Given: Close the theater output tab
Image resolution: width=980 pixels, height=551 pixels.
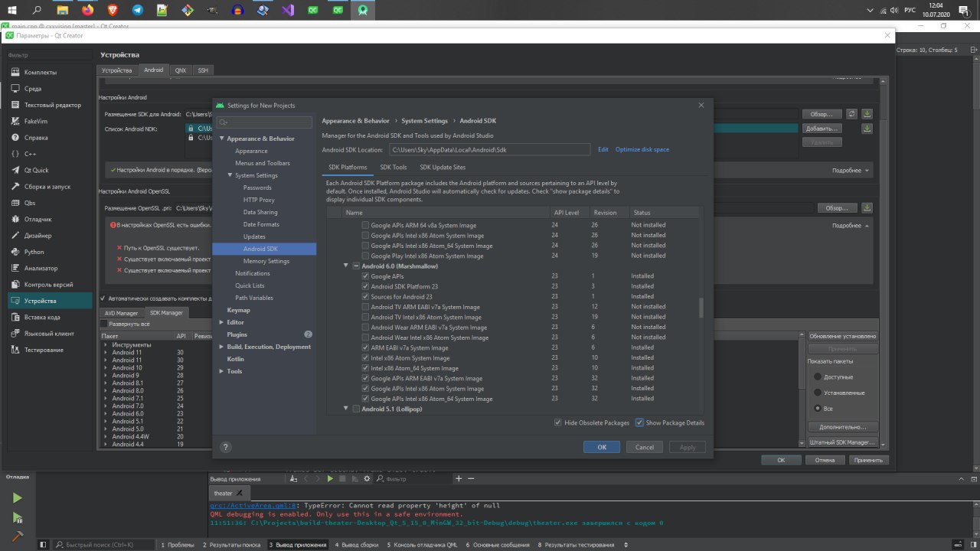Looking at the screenshot, I should coord(240,493).
